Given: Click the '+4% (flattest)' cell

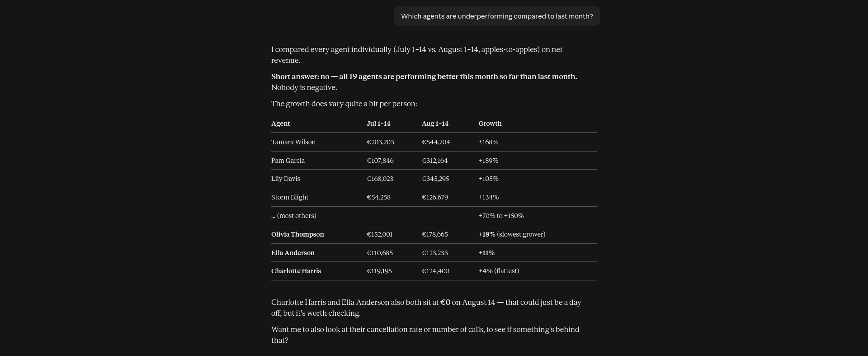Looking at the screenshot, I should [499, 271].
